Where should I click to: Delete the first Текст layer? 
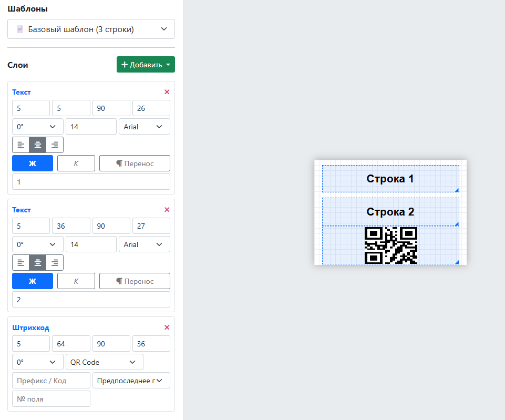coord(167,92)
